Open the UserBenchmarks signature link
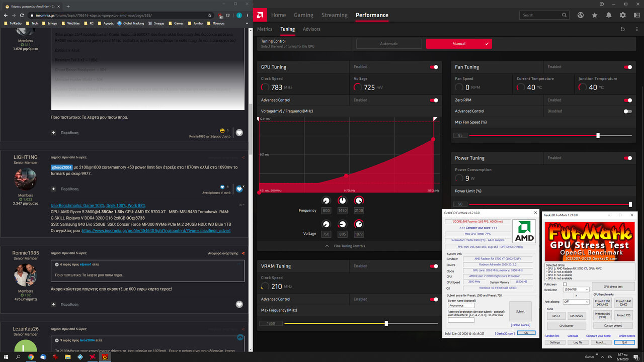Screen dimensions: 644x362 98,205
